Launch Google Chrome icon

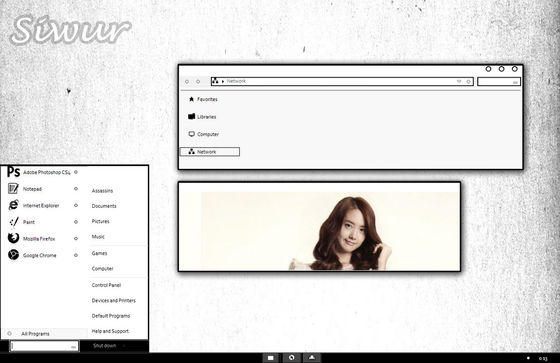(13, 255)
